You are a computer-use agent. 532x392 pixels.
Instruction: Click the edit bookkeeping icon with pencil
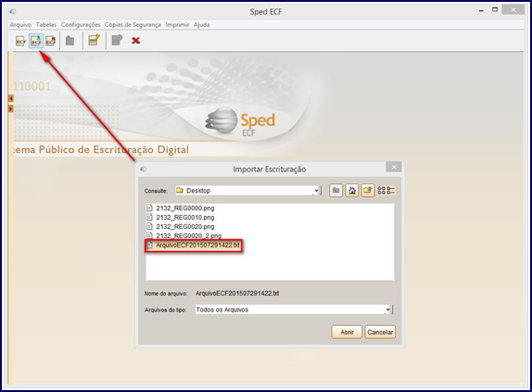pyautogui.click(x=94, y=40)
